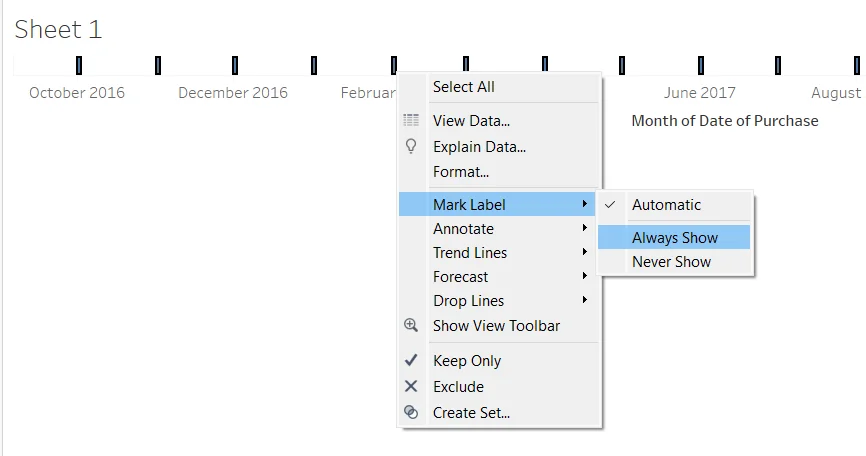This screenshot has width=866, height=456.
Task: Expand the Mark Label submenu arrow
Action: coord(584,205)
